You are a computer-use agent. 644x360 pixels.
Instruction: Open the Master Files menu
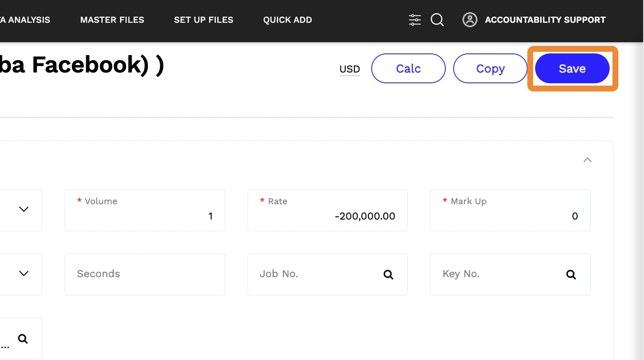pos(112,20)
